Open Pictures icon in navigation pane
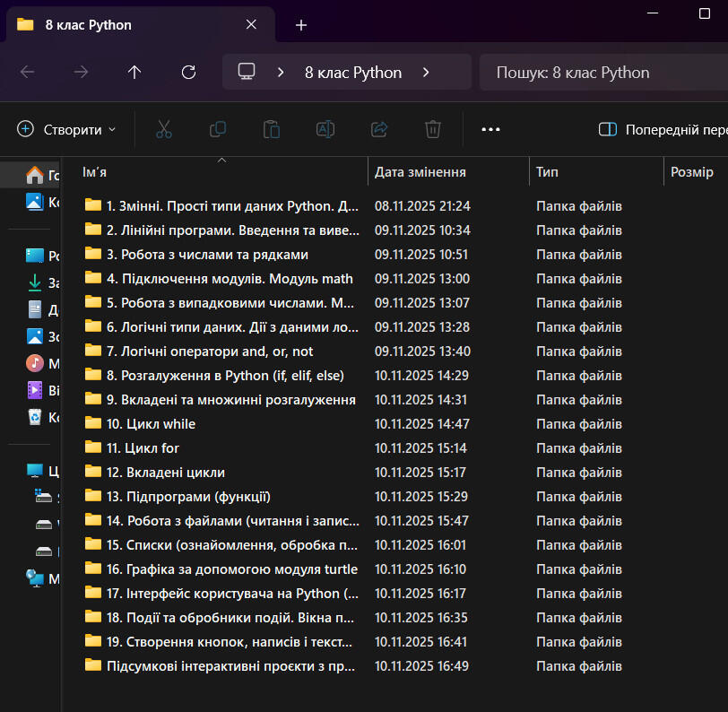The height and width of the screenshot is (712, 728). click(x=35, y=336)
